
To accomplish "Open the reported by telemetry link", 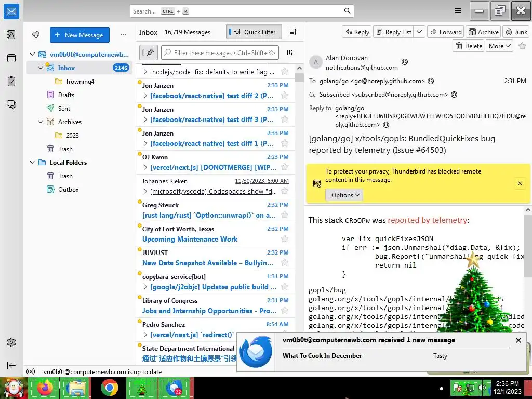I will pos(427,220).
